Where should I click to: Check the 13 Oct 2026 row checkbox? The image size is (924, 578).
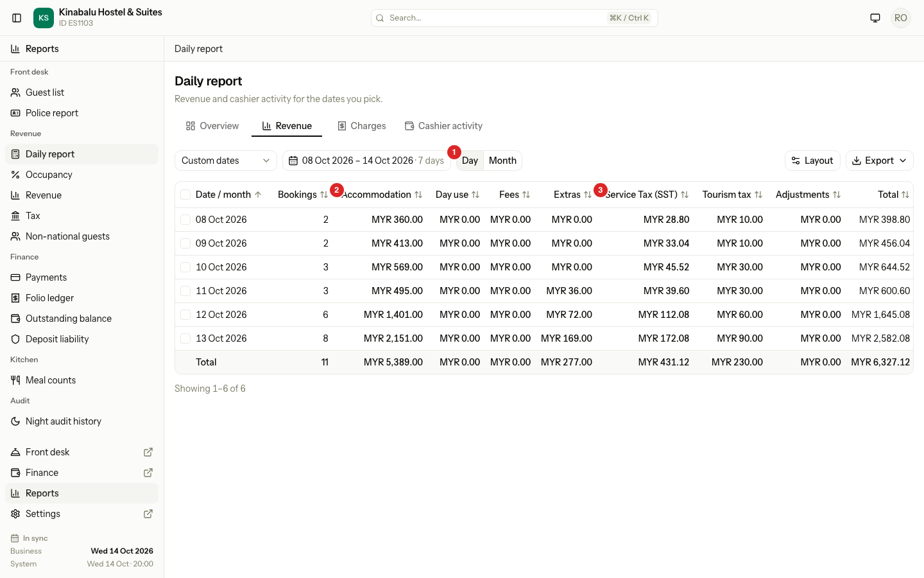click(185, 338)
